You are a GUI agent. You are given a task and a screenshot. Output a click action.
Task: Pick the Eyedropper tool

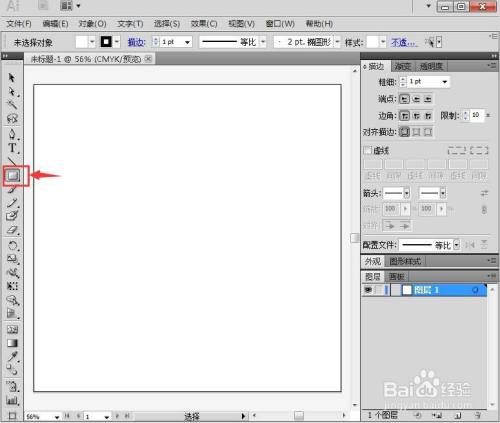(13, 356)
